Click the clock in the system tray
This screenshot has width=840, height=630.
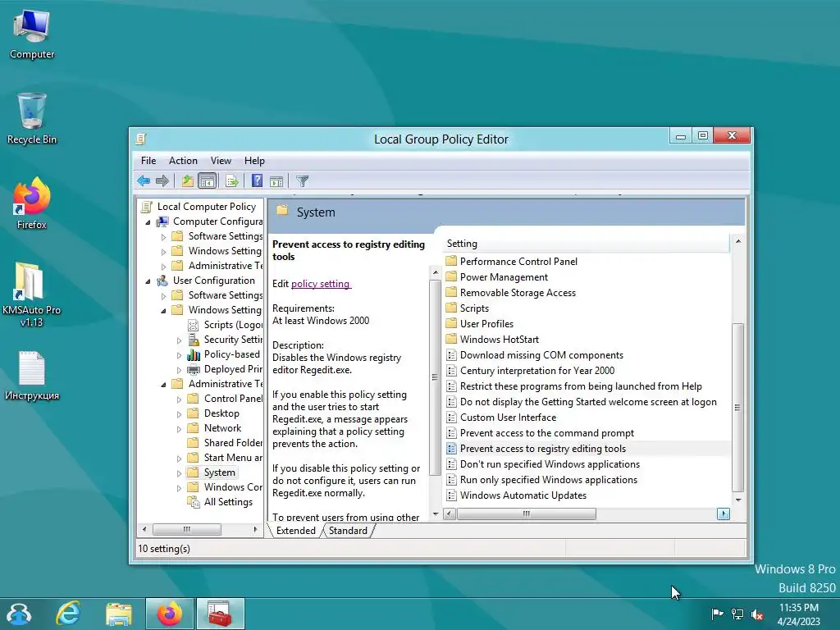click(x=799, y=614)
